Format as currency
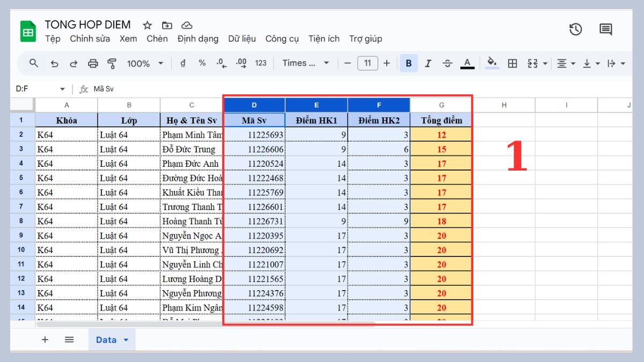644x362 pixels. (x=182, y=63)
